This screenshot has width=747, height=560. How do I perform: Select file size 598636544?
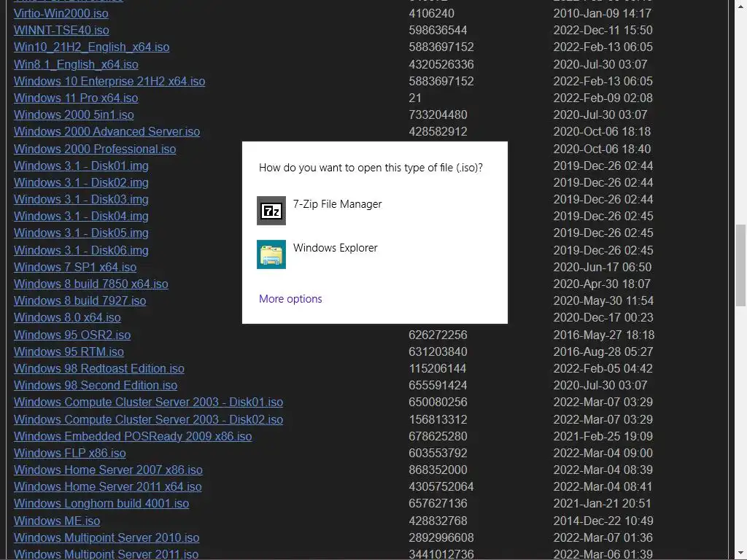click(x=438, y=30)
